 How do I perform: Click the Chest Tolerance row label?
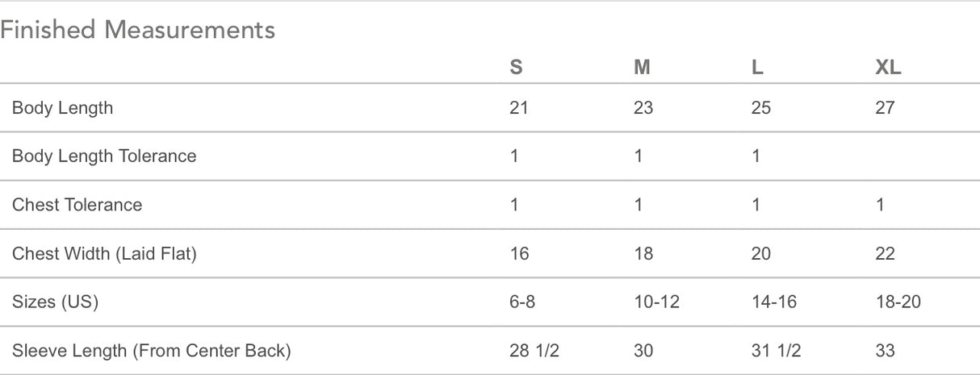coord(77,205)
